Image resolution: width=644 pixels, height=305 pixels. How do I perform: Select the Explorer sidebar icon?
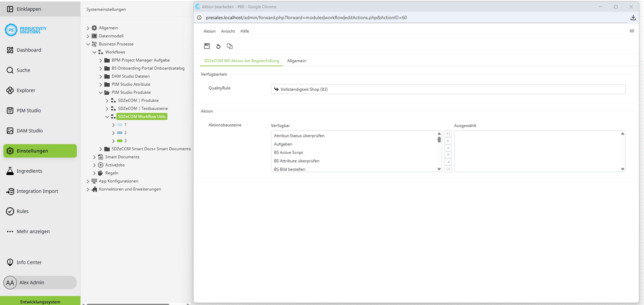[x=26, y=90]
